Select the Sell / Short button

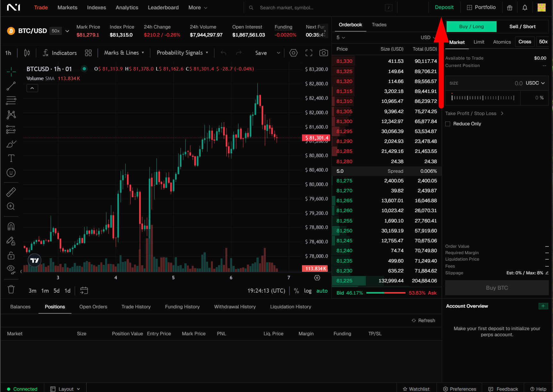(522, 27)
